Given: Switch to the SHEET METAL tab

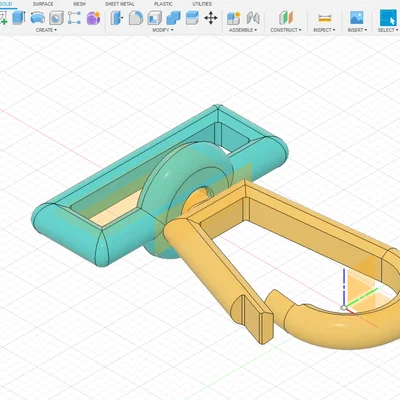Looking at the screenshot, I should click(120, 4).
